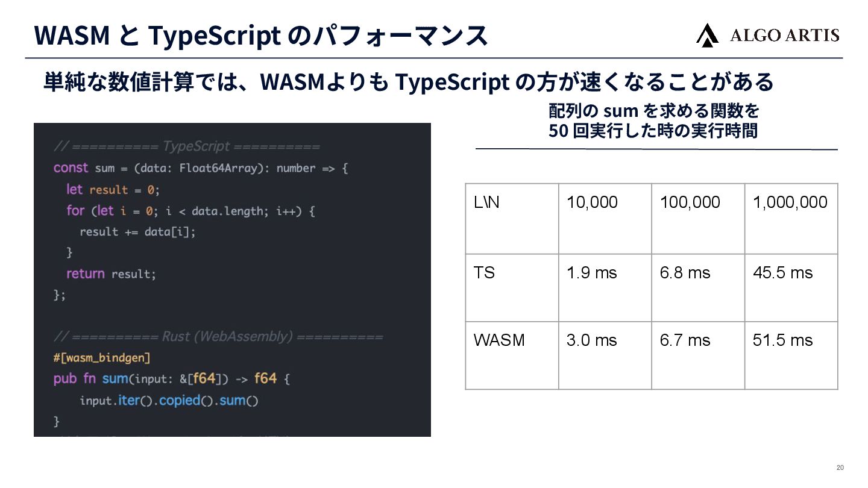Click the 'WASM' row label cell
Viewport: 868px width, 488px height.
coord(512,355)
